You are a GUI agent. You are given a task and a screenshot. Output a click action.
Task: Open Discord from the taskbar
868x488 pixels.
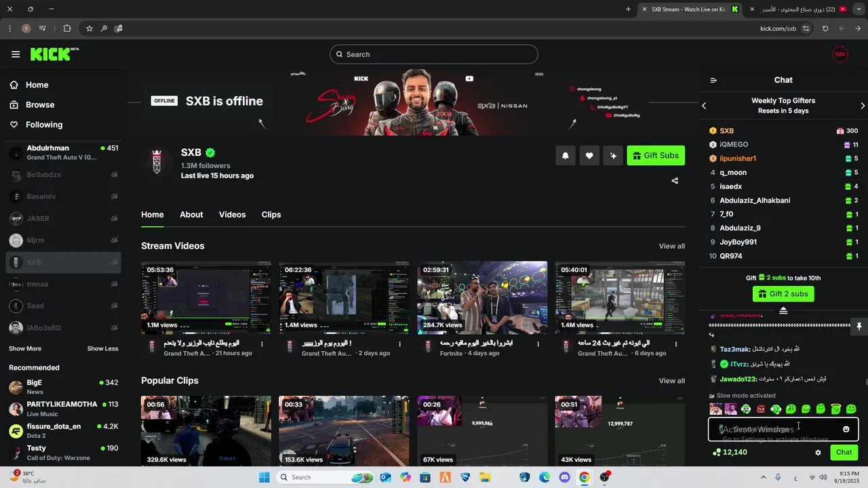564,477
